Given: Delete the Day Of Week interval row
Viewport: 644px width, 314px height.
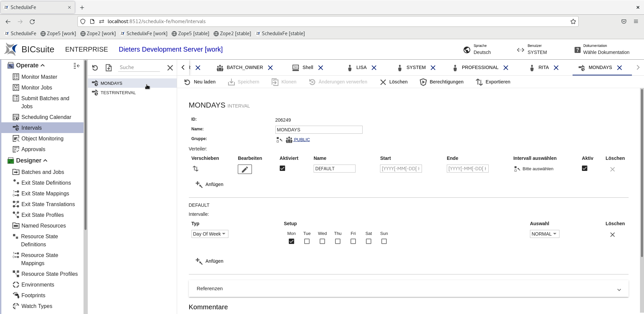Looking at the screenshot, I should click(x=612, y=235).
